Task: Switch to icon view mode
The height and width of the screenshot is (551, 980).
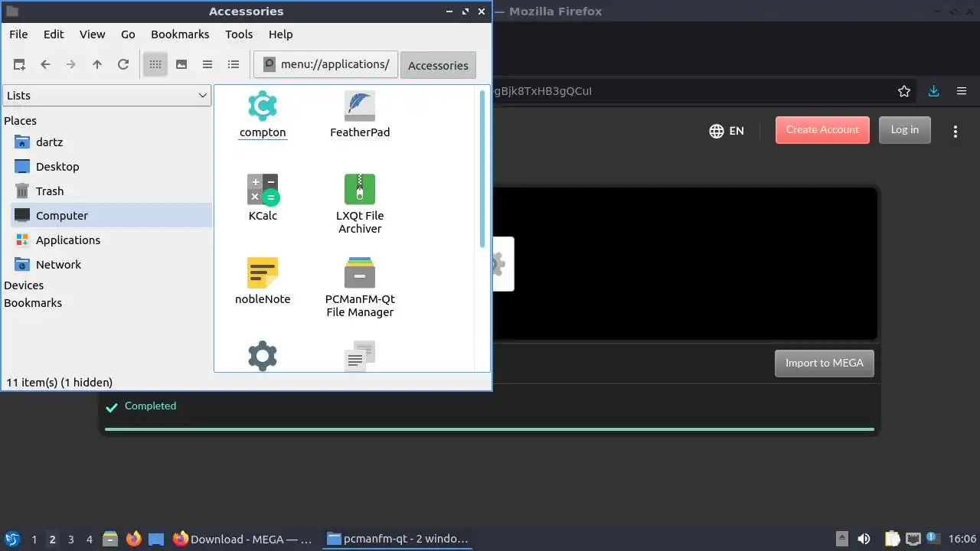Action: tap(155, 64)
